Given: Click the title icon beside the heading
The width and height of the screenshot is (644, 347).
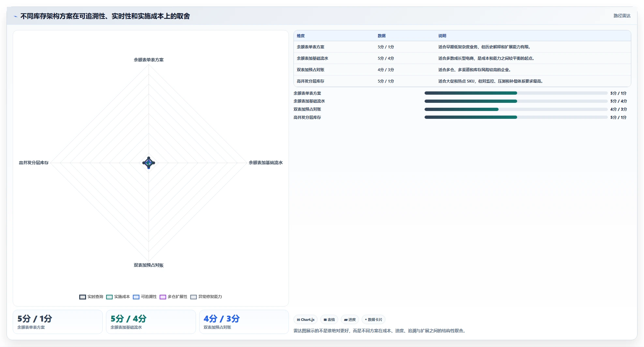Looking at the screenshot, I should (15, 16).
